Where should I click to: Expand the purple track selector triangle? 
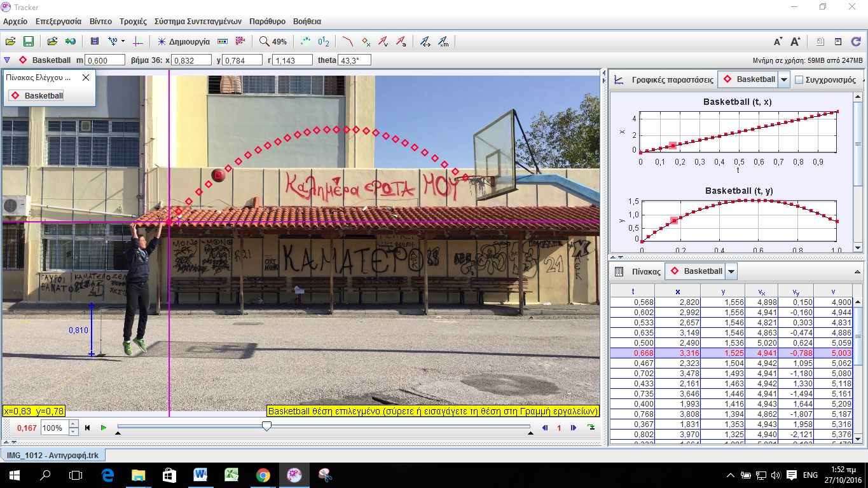pos(7,60)
